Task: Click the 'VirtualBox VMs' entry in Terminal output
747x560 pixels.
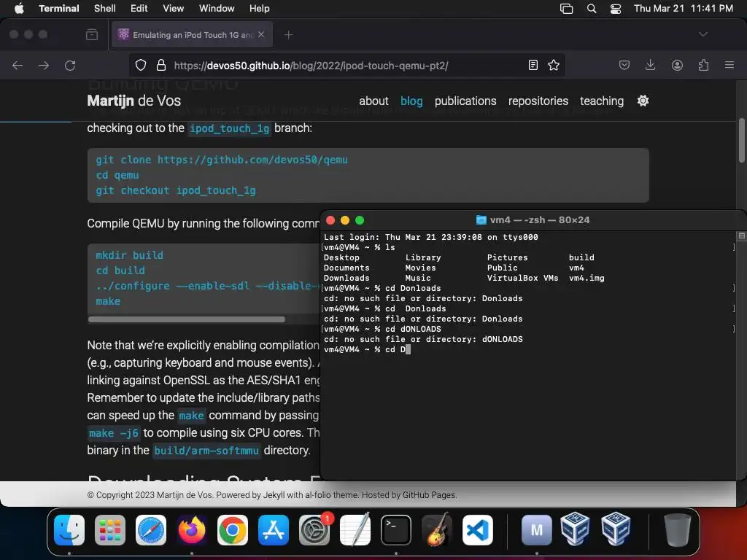Action: click(x=522, y=278)
